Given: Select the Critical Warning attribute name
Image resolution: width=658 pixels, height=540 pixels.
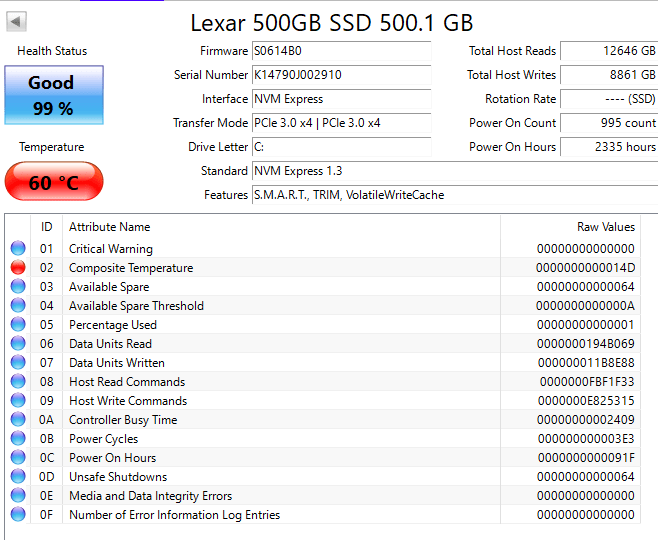Looking at the screenshot, I should (x=111, y=249).
